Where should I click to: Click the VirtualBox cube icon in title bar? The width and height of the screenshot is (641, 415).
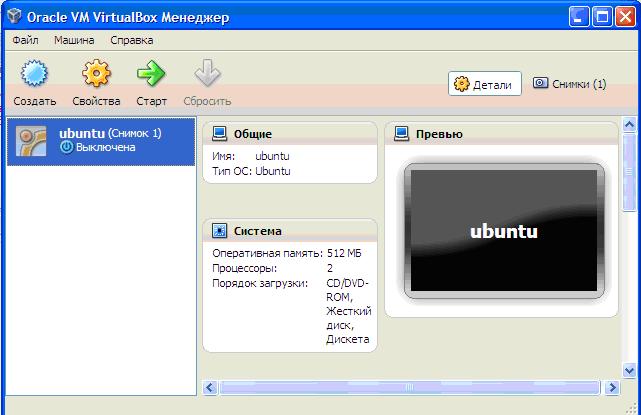point(14,16)
